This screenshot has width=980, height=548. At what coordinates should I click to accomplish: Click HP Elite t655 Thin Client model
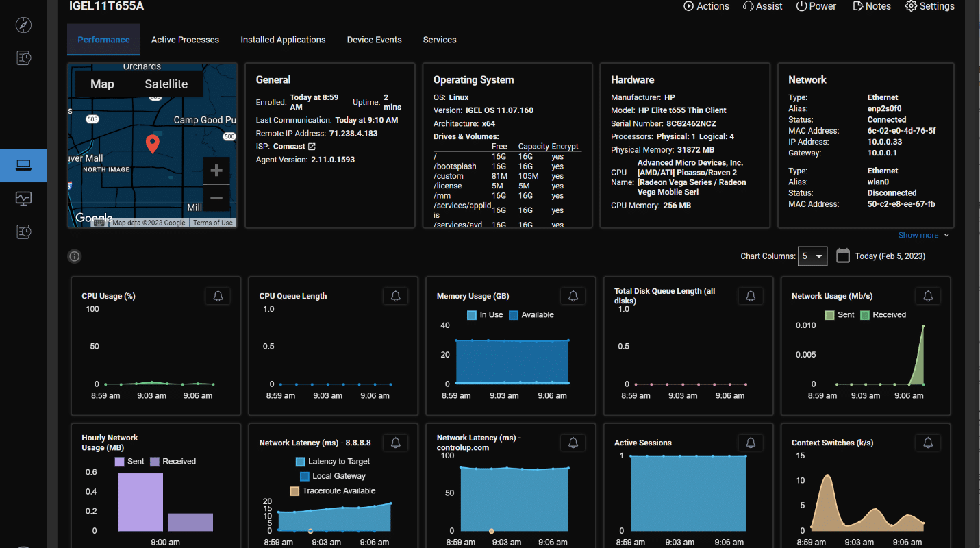coord(683,110)
